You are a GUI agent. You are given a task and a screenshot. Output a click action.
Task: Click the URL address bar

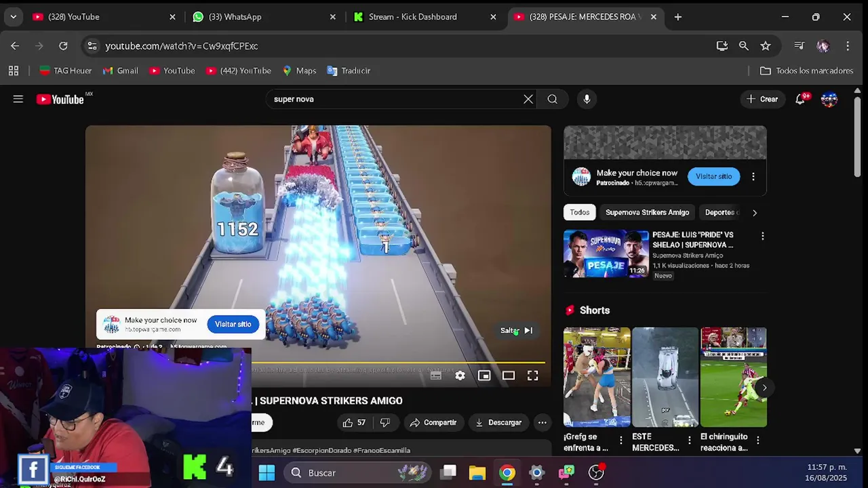[x=407, y=45]
